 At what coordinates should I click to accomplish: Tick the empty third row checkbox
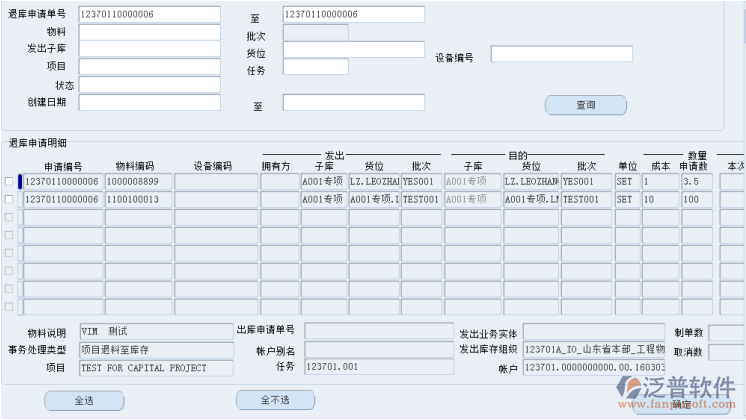pos(9,218)
